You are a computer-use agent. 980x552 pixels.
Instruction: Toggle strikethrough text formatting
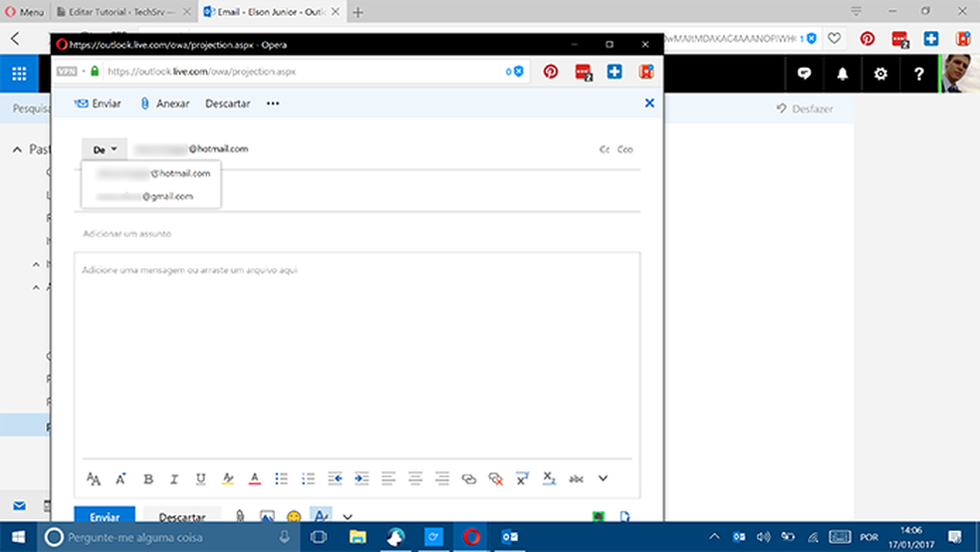coord(576,479)
